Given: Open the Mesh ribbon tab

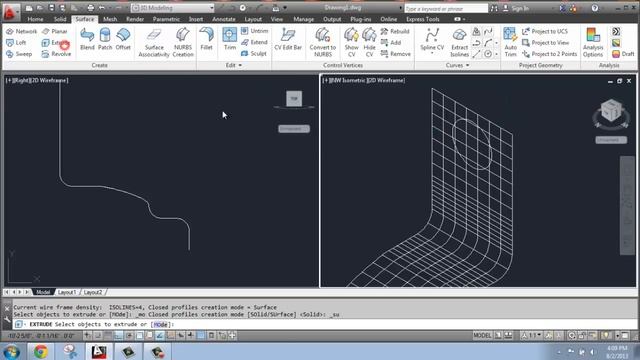Looking at the screenshot, I should (x=110, y=19).
